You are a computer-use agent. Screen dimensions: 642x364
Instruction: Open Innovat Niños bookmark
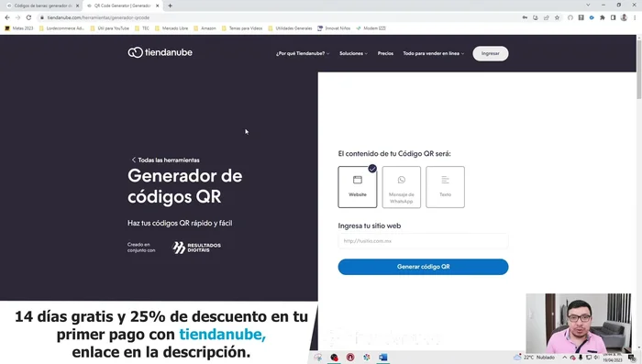(x=334, y=28)
